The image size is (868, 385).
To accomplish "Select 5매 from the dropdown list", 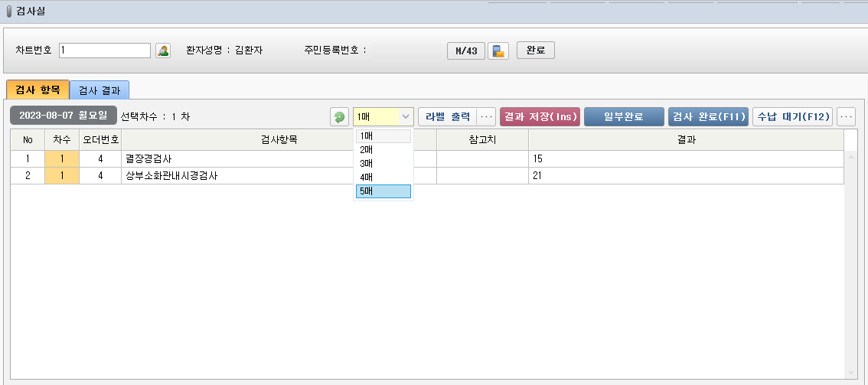I will [x=383, y=191].
